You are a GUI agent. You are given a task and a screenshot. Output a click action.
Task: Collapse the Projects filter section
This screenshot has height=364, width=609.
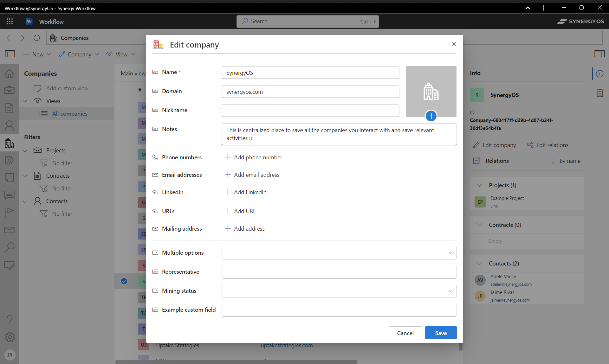[x=25, y=150]
